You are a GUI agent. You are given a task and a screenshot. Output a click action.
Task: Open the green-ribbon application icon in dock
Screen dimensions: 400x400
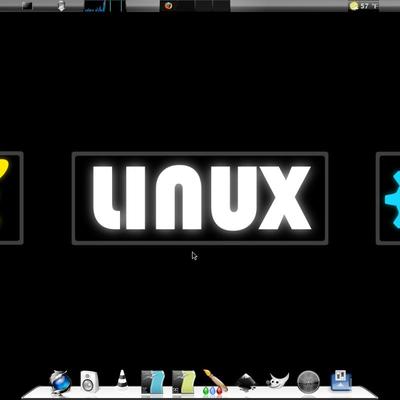point(183,381)
